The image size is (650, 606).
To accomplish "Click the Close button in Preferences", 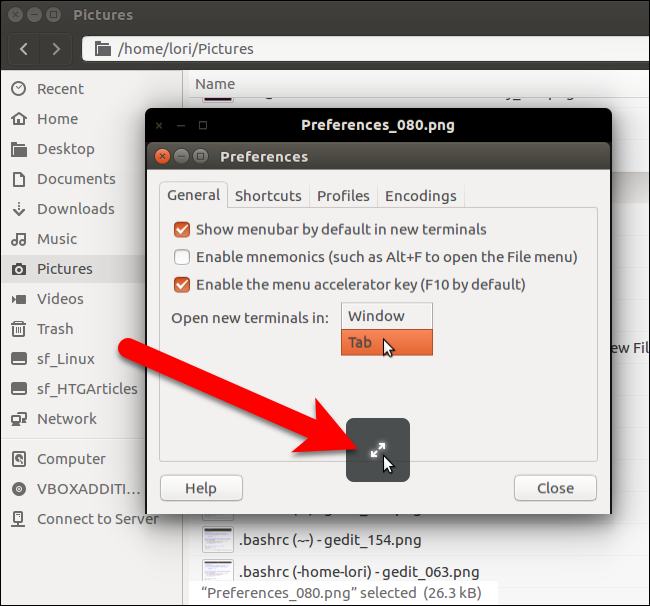I will [555, 488].
